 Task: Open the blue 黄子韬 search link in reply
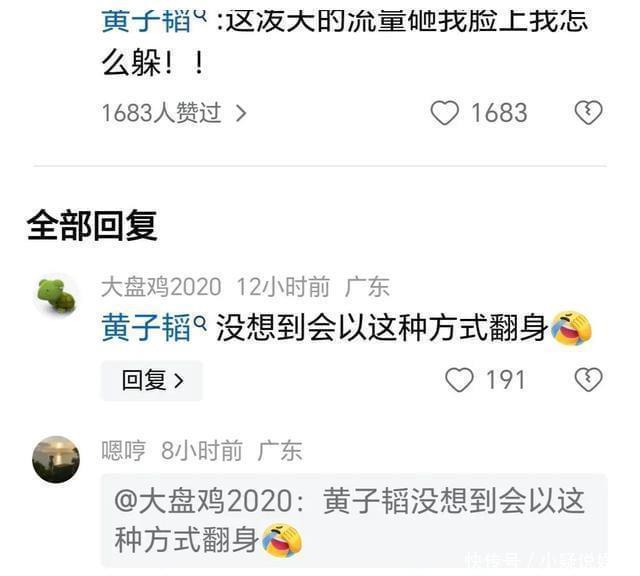(146, 328)
